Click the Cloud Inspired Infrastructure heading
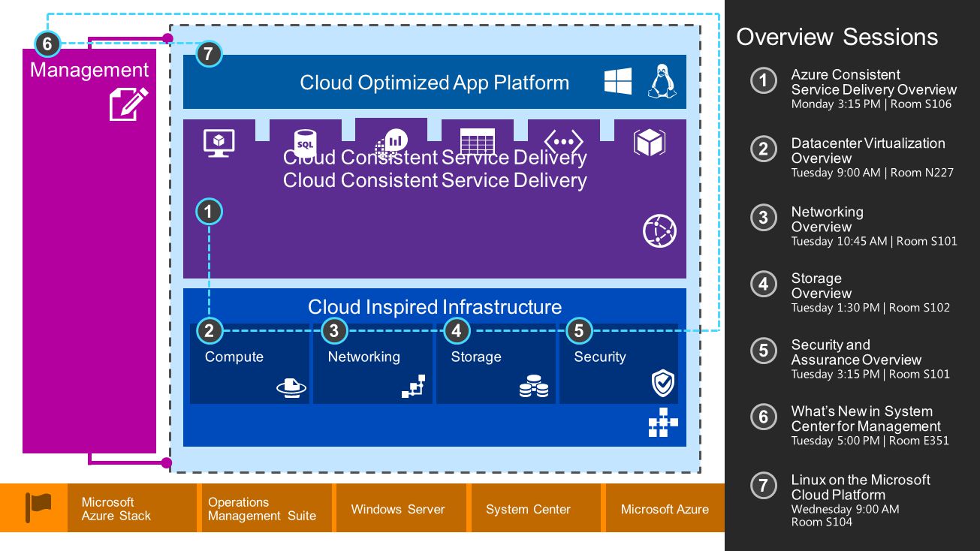 (435, 307)
